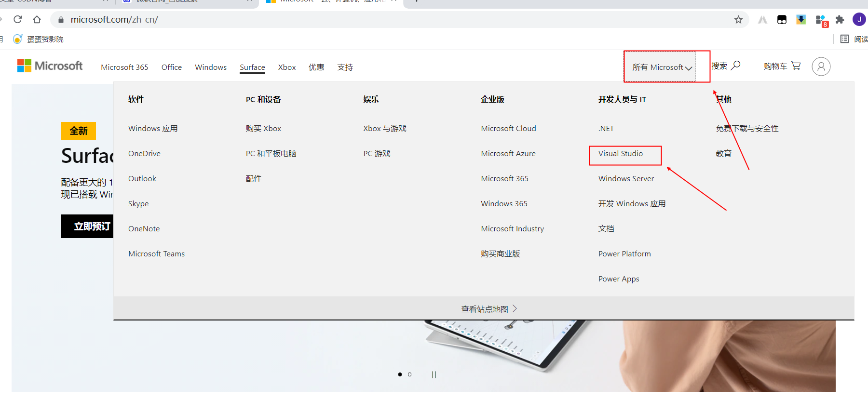Open the .NET link

[x=606, y=128]
